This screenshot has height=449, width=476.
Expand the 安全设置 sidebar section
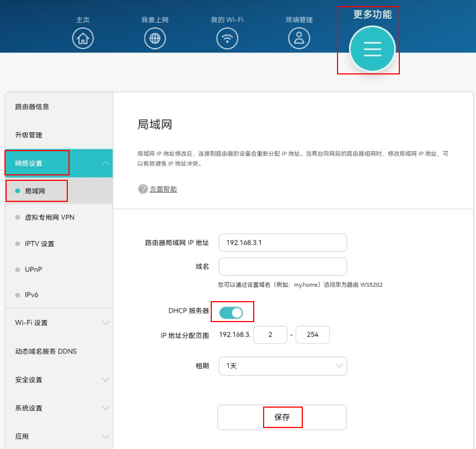click(x=58, y=379)
